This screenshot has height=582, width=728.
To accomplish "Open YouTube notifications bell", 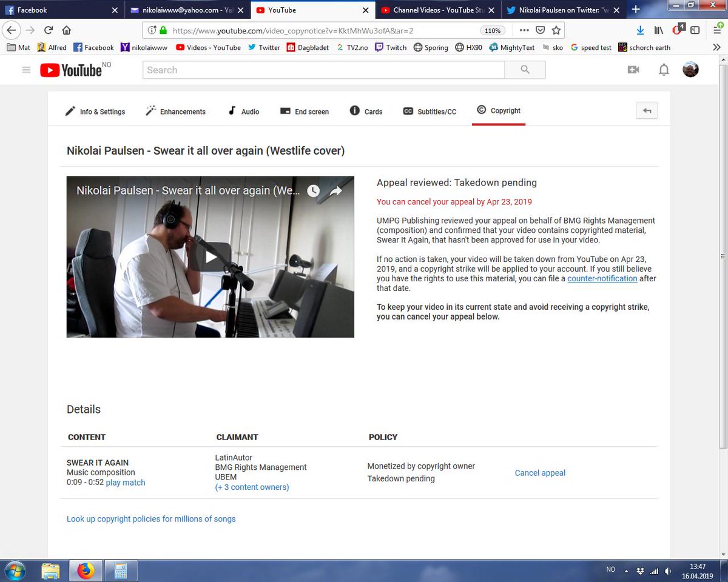I will coord(664,70).
